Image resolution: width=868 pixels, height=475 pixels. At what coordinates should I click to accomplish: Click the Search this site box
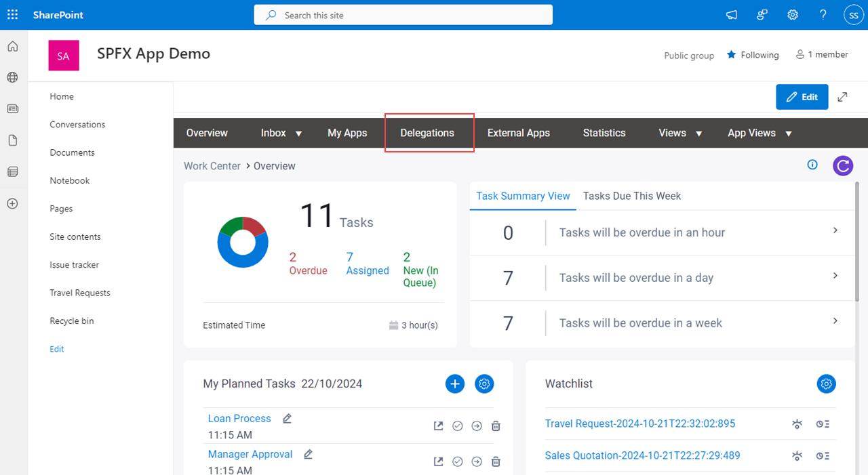[403, 15]
